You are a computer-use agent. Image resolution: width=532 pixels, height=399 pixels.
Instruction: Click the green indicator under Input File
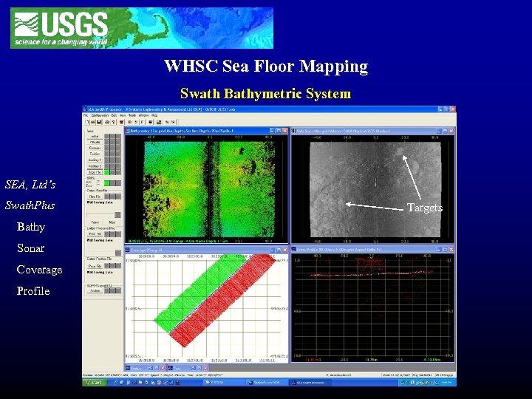pyautogui.click(x=106, y=183)
